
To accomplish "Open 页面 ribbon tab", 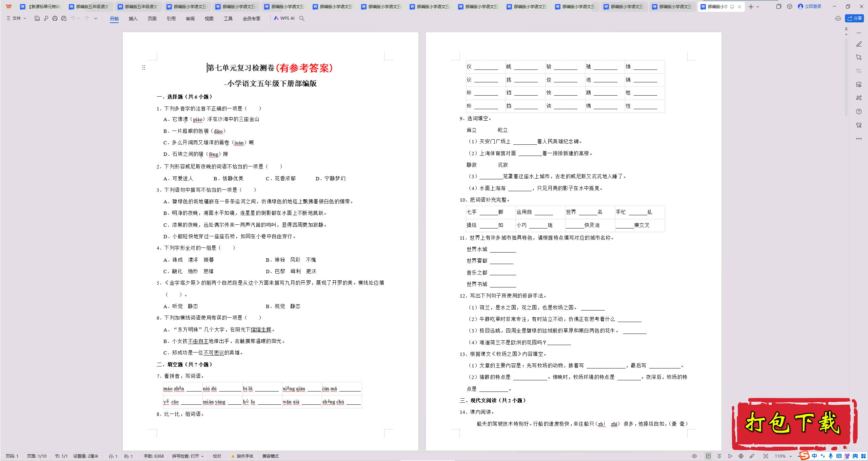I will (152, 19).
